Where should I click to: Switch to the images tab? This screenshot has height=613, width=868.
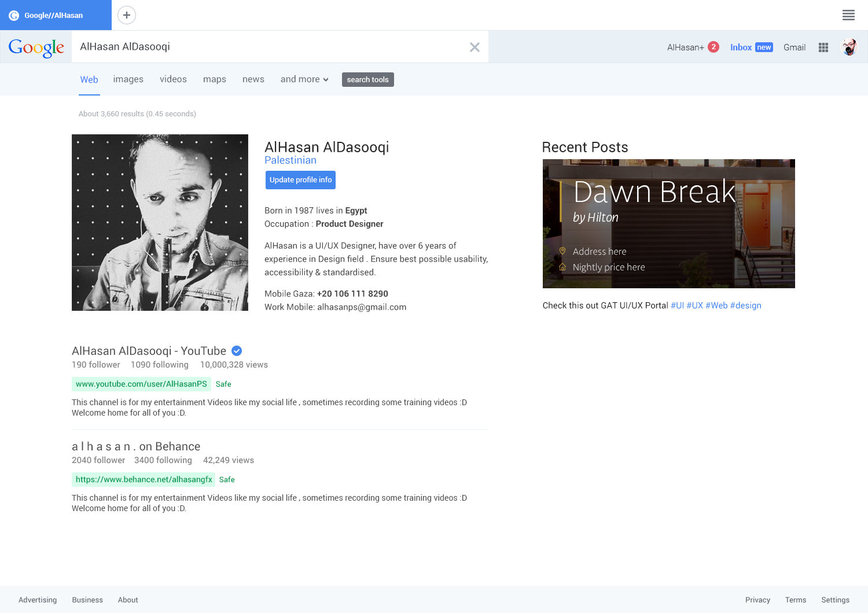coord(128,79)
